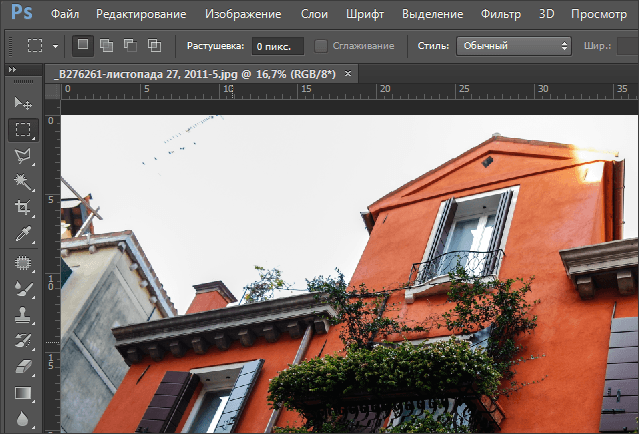
Task: Select the Move tool
Action: pyautogui.click(x=22, y=103)
